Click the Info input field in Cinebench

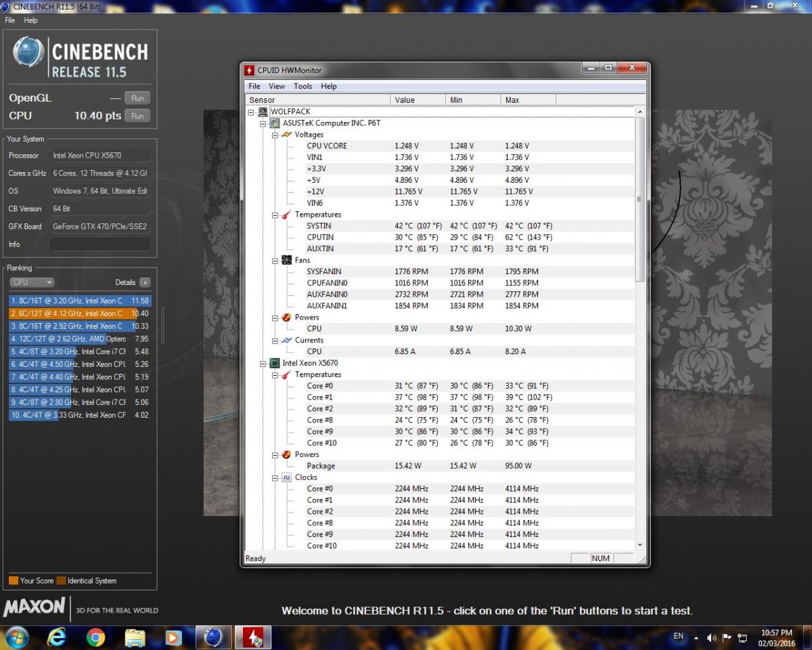100,244
